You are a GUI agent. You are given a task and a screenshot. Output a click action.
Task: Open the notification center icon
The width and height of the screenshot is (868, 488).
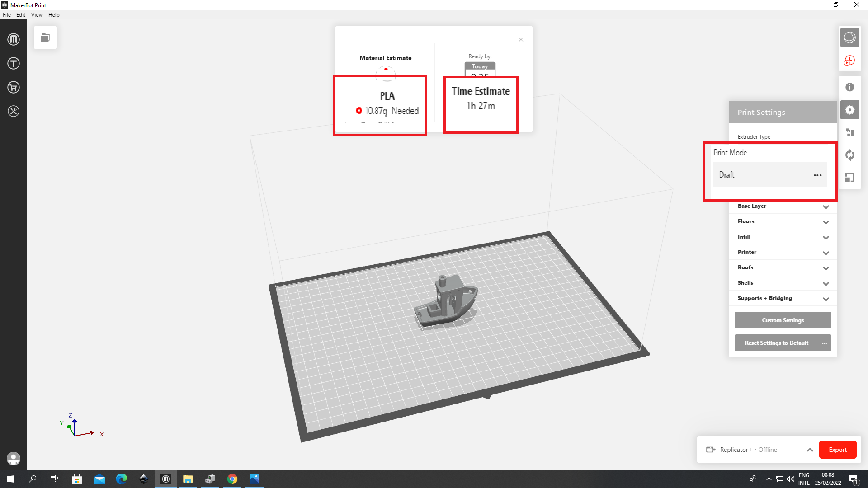click(x=854, y=479)
